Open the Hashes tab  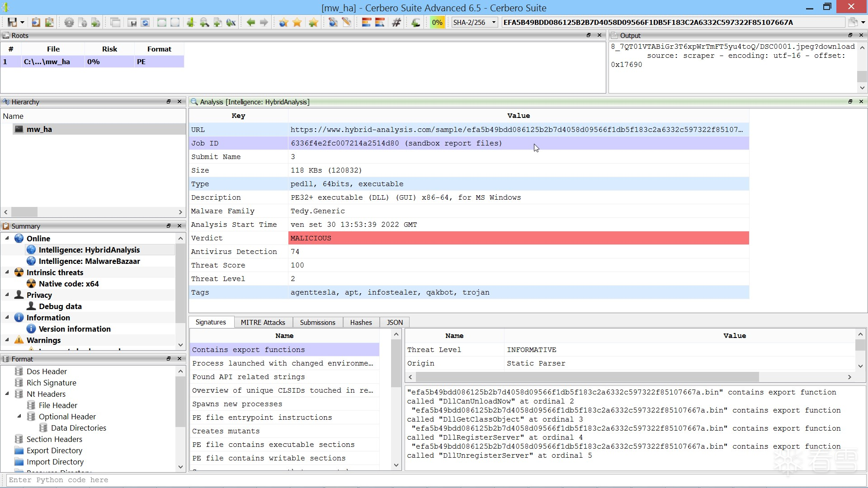point(360,322)
